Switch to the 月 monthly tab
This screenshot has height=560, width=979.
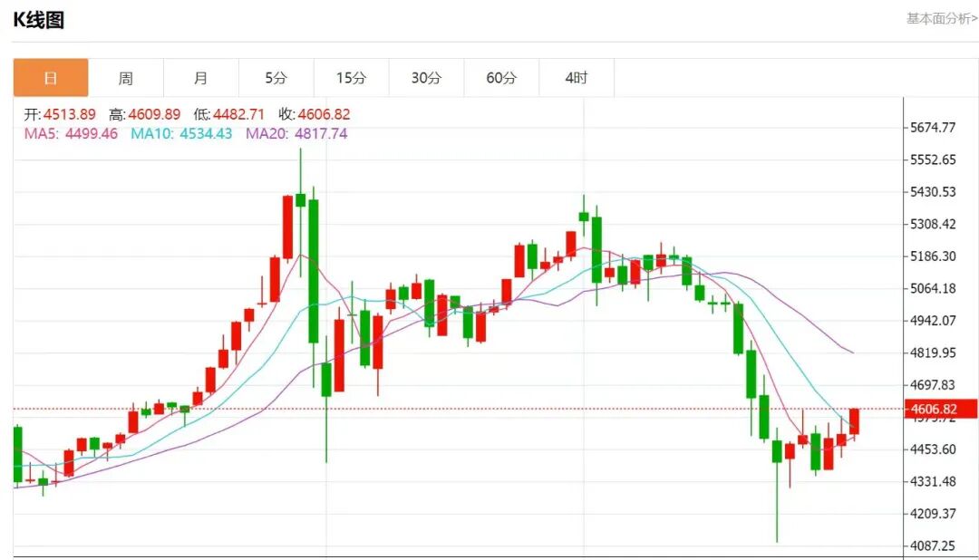click(x=200, y=78)
